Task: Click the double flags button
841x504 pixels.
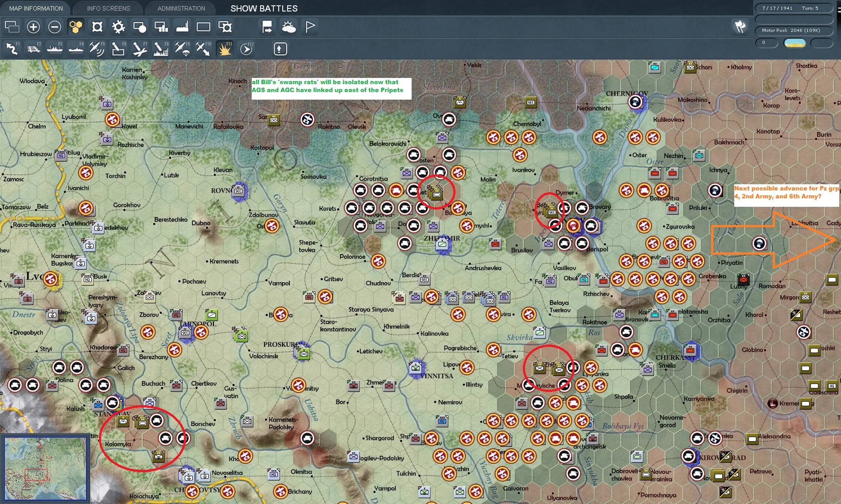Action: 740,27
